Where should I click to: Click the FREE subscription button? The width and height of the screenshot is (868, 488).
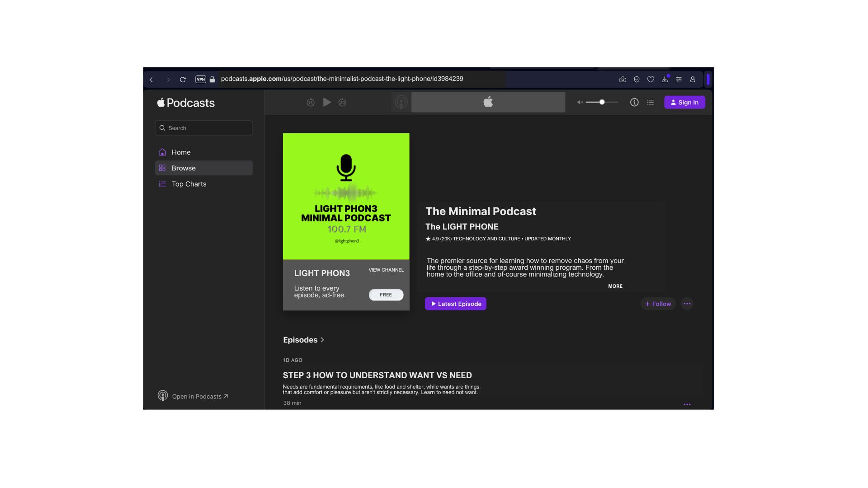click(x=386, y=295)
